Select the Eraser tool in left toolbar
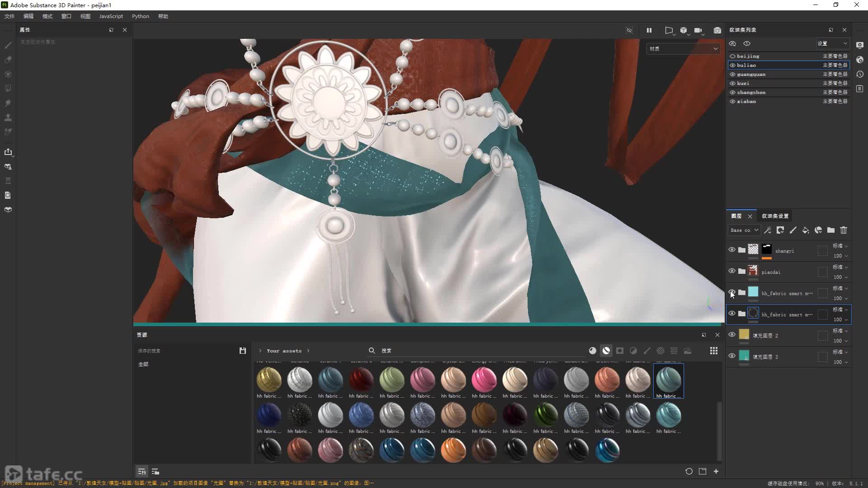Screen dimensions: 868x488 pyautogui.click(x=8, y=60)
